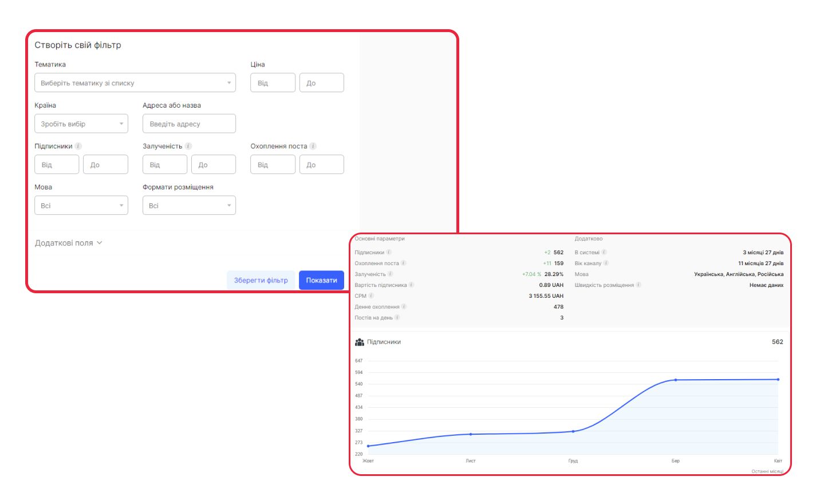Click info icon next to Охоплення поста filter label

click(313, 146)
